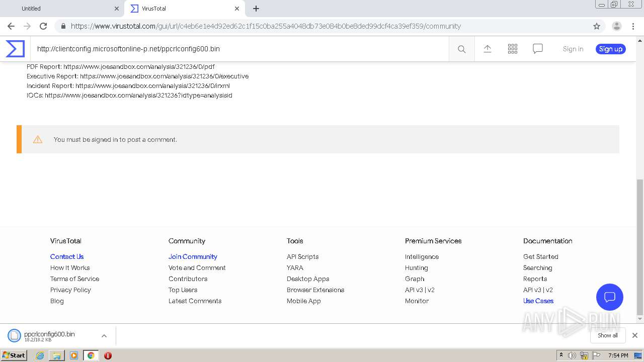Image resolution: width=644 pixels, height=362 pixels.
Task: Click the browser back arrow
Action: [11, 26]
